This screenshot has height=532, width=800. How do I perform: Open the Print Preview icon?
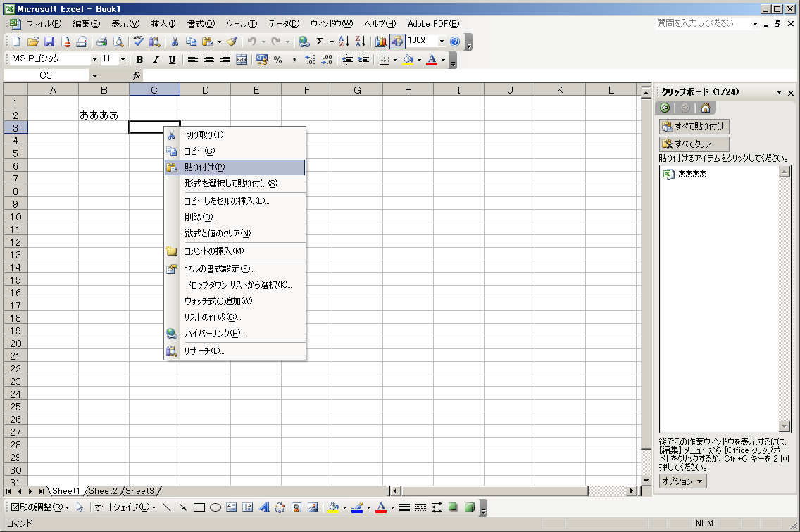point(118,42)
